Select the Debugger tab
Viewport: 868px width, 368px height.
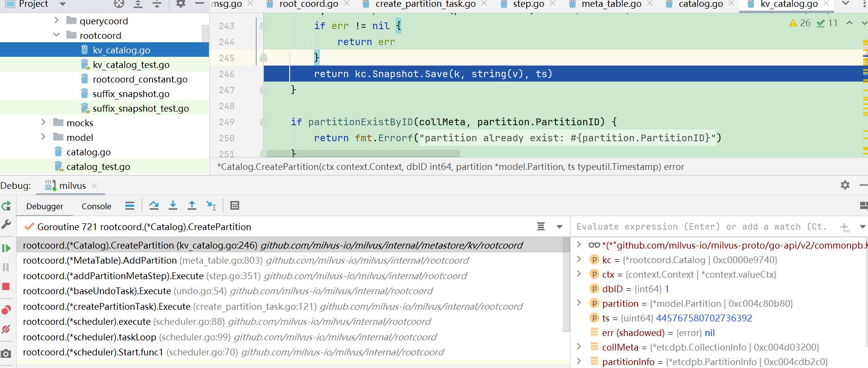pos(45,206)
